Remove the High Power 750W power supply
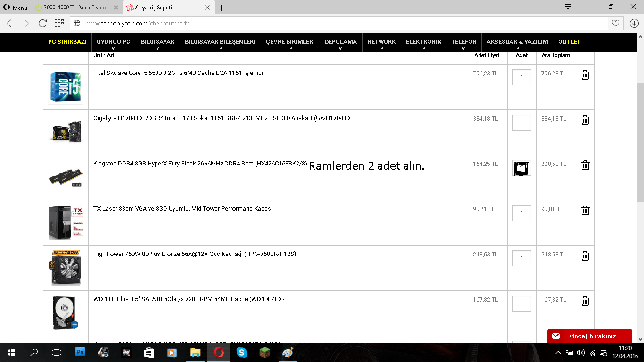 [x=585, y=255]
